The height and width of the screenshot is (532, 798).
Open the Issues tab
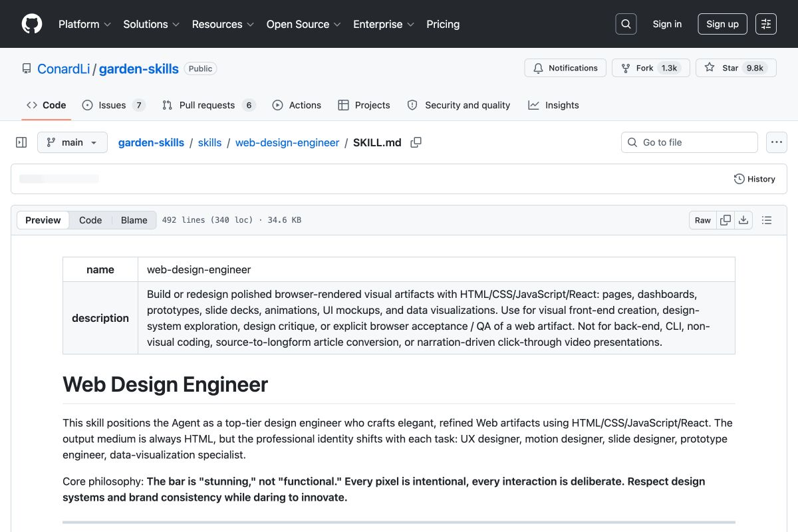113,105
